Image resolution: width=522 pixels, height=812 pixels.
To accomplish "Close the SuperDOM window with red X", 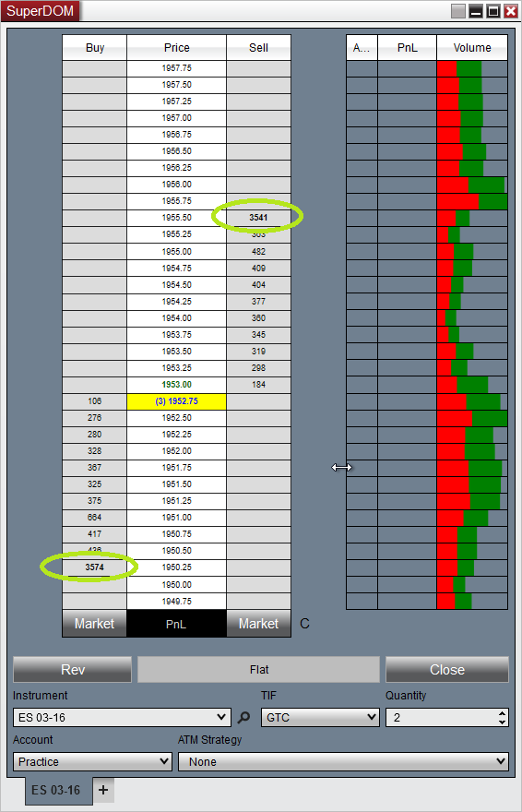I will [511, 11].
